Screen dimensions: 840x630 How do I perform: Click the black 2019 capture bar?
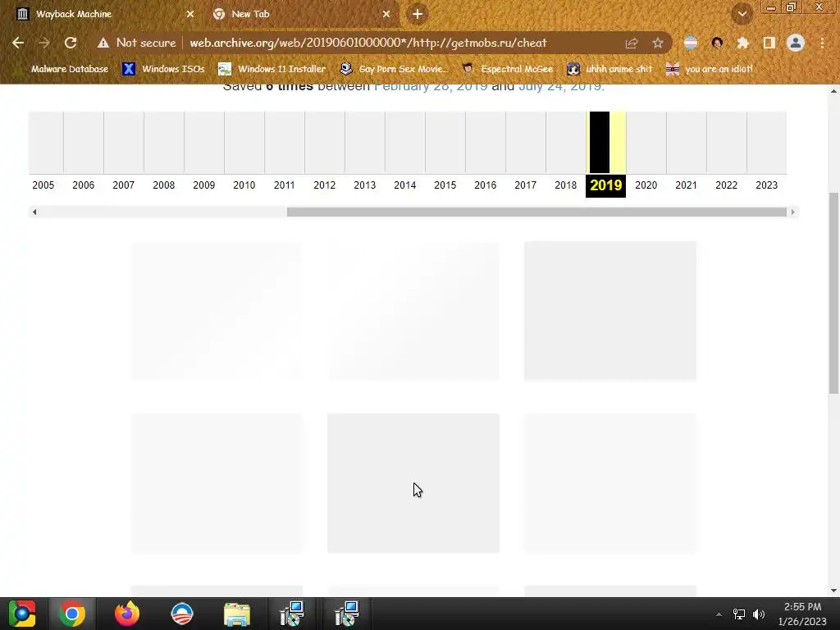[x=600, y=143]
